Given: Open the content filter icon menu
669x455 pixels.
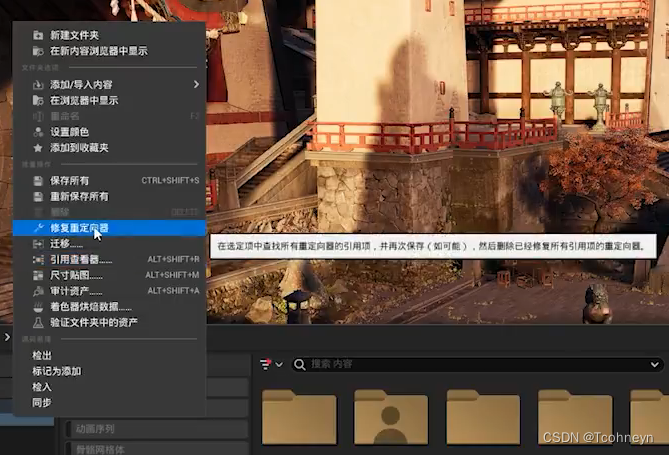Looking at the screenshot, I should pyautogui.click(x=265, y=365).
